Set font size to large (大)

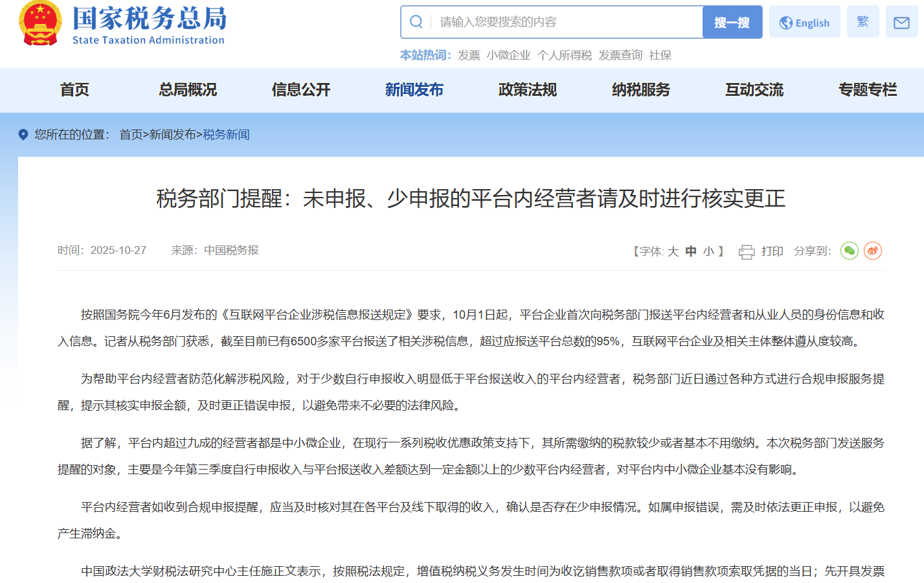(673, 251)
